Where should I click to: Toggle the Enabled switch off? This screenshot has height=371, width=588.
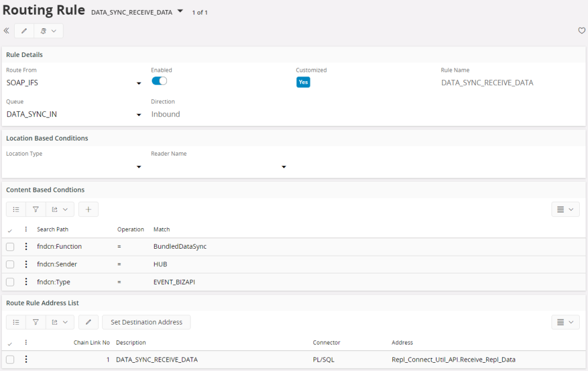[159, 81]
